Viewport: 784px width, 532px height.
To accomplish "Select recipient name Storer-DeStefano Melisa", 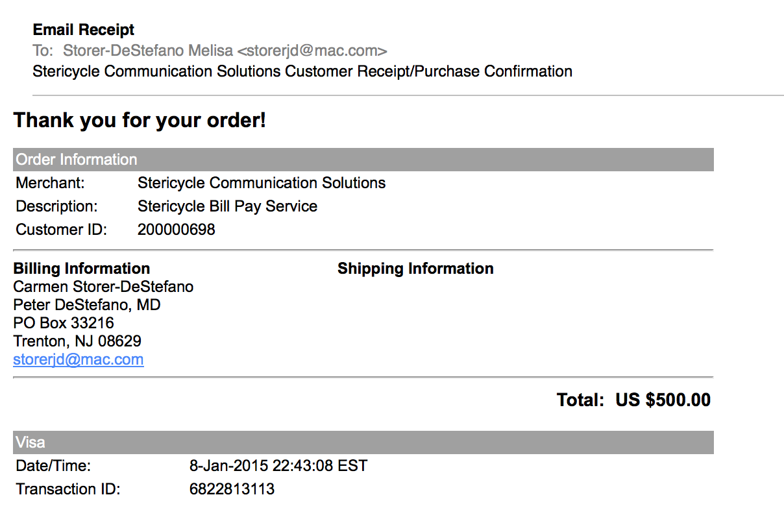I will pos(147,51).
